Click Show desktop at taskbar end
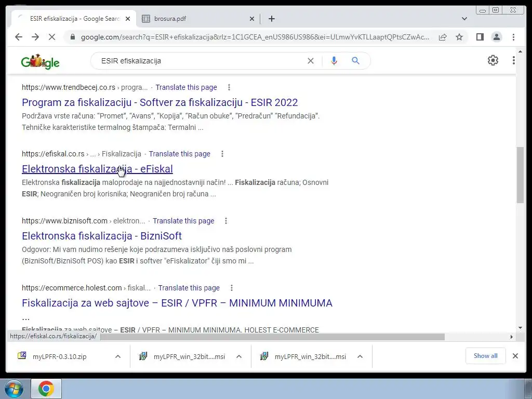Viewport: 532px width, 399px height. click(x=528, y=389)
